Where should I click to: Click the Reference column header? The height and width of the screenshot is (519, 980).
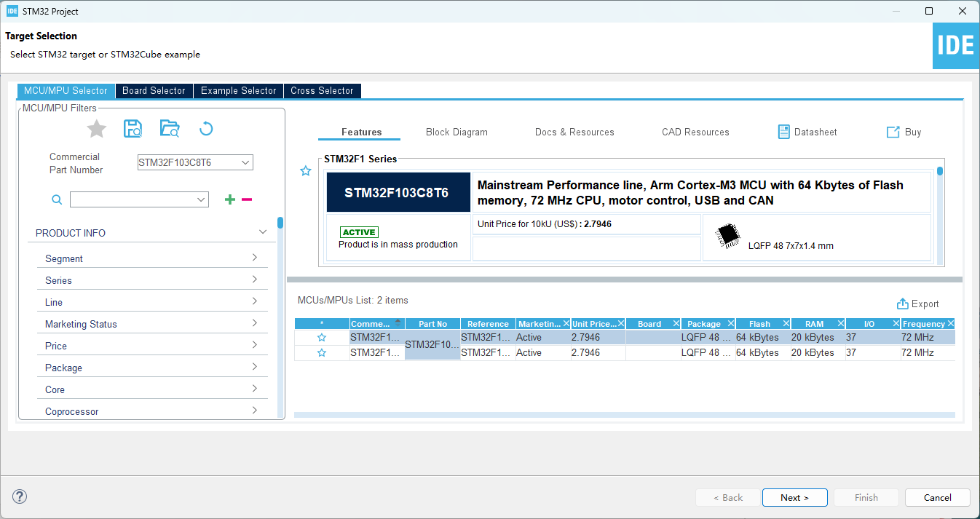tap(488, 324)
